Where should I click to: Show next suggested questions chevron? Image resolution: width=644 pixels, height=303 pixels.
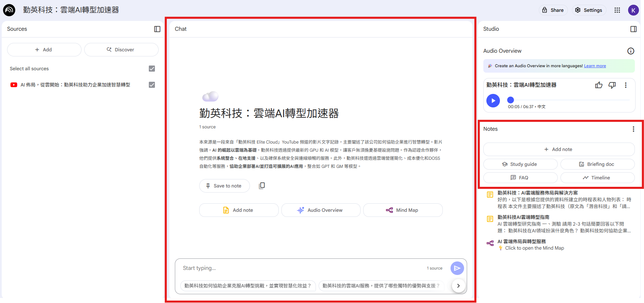[x=458, y=286]
